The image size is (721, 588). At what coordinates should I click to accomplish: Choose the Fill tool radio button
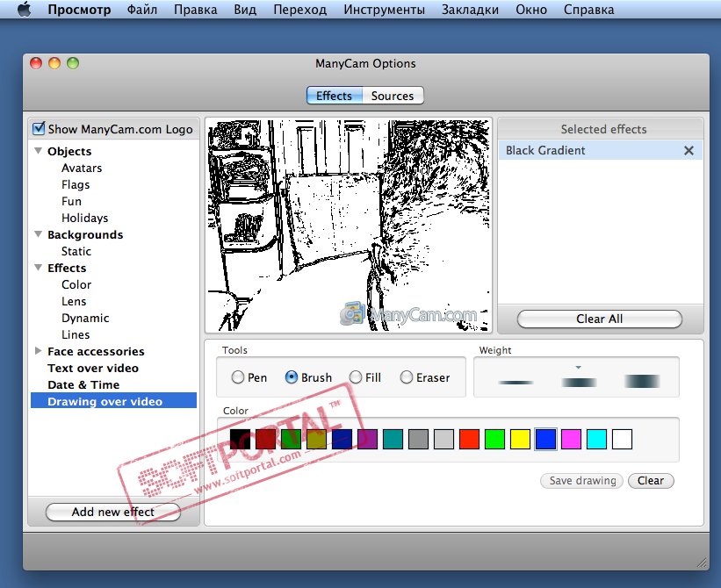pos(356,377)
